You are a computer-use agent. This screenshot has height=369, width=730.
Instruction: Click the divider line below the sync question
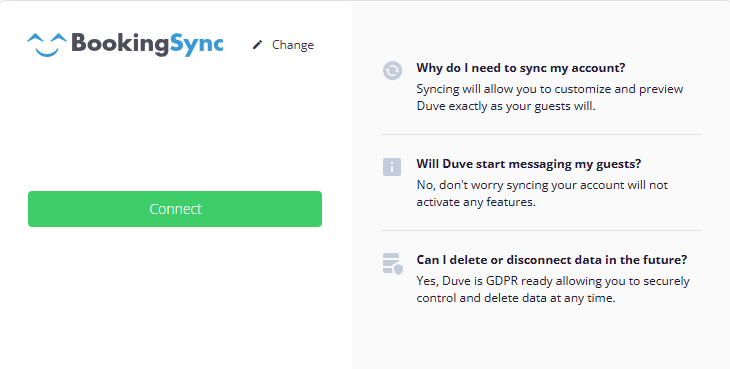pos(541,134)
